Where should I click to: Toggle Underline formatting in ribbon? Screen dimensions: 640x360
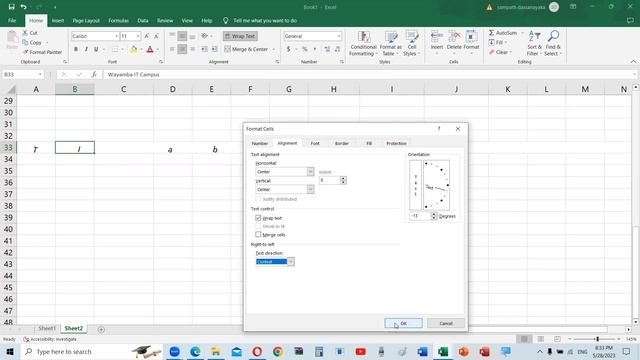pos(96,49)
